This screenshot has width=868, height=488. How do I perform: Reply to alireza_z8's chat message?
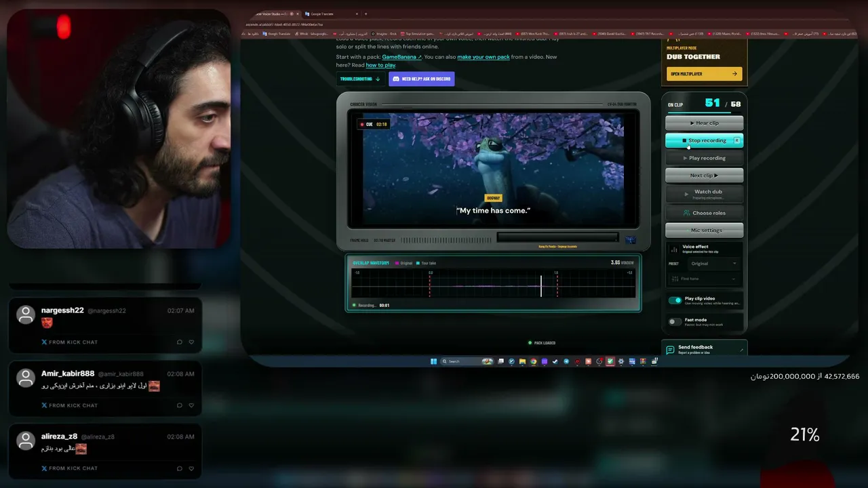(x=179, y=468)
